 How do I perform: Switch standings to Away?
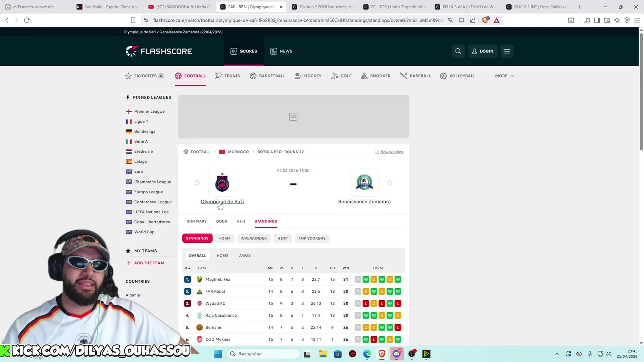(x=245, y=256)
